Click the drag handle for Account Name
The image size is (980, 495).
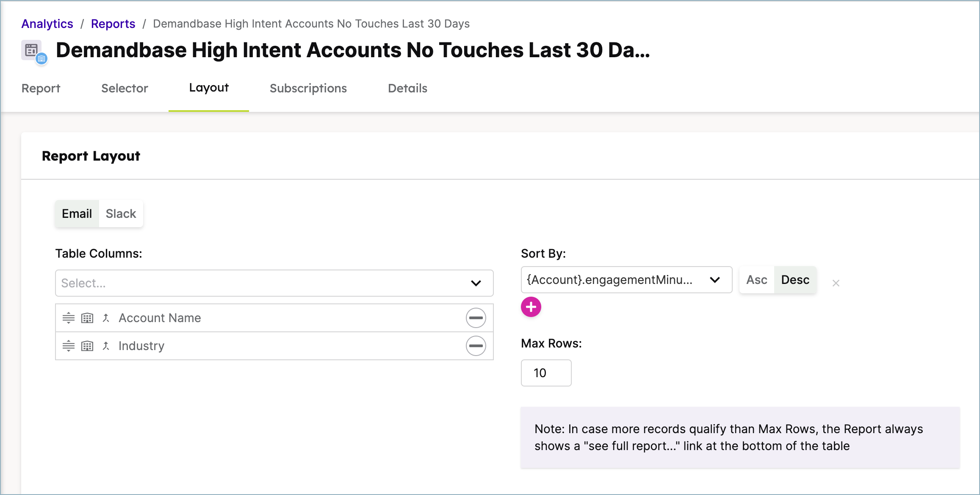(x=69, y=318)
